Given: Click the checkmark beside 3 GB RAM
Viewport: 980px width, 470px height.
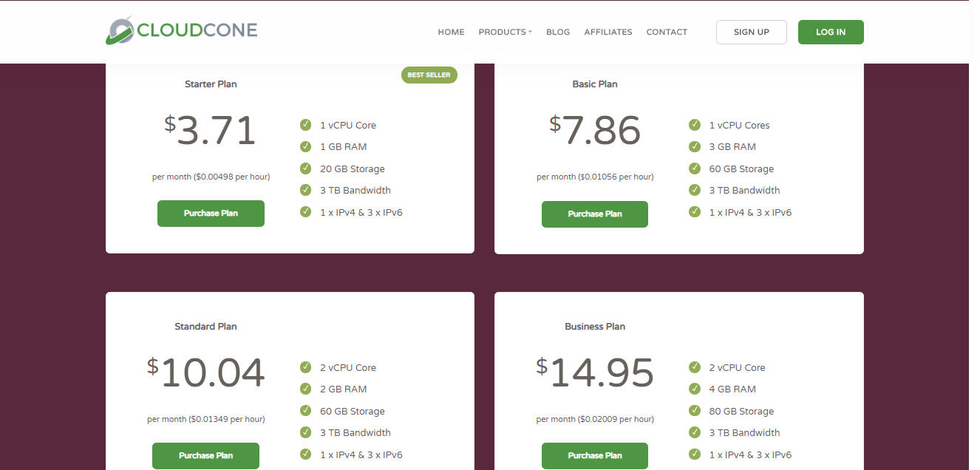Looking at the screenshot, I should tap(695, 146).
